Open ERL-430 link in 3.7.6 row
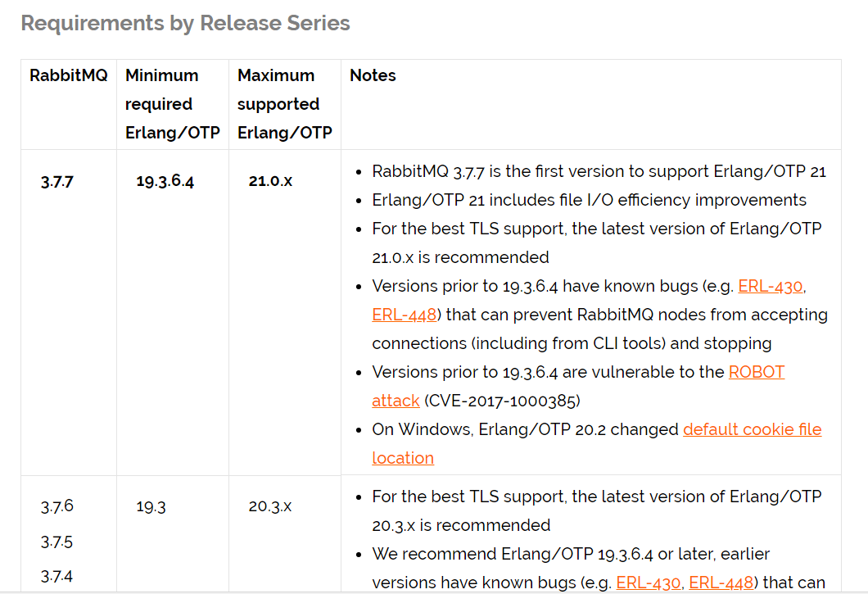This screenshot has height=594, width=868. (649, 583)
